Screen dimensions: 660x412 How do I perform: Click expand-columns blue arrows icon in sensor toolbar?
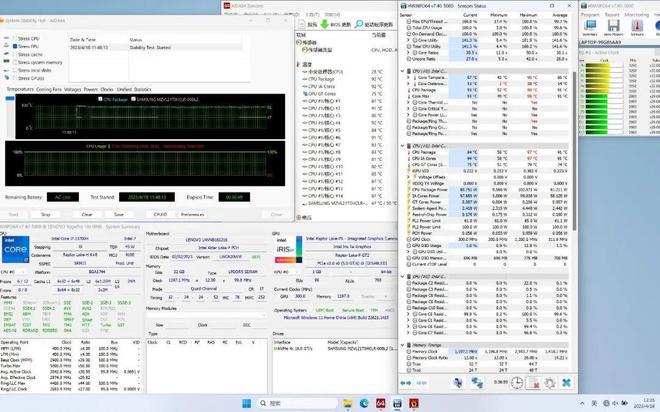406,383
